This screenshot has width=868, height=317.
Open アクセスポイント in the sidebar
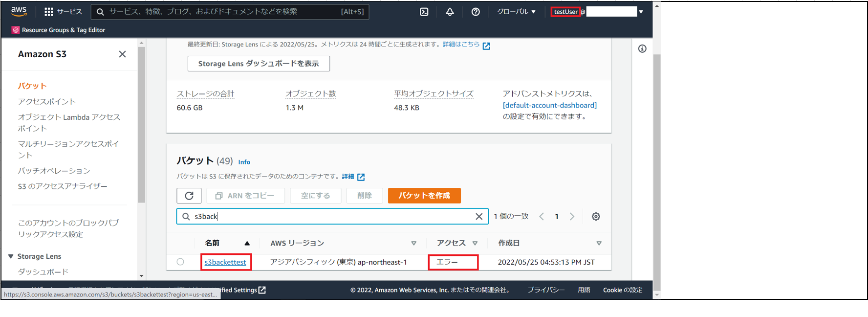47,102
